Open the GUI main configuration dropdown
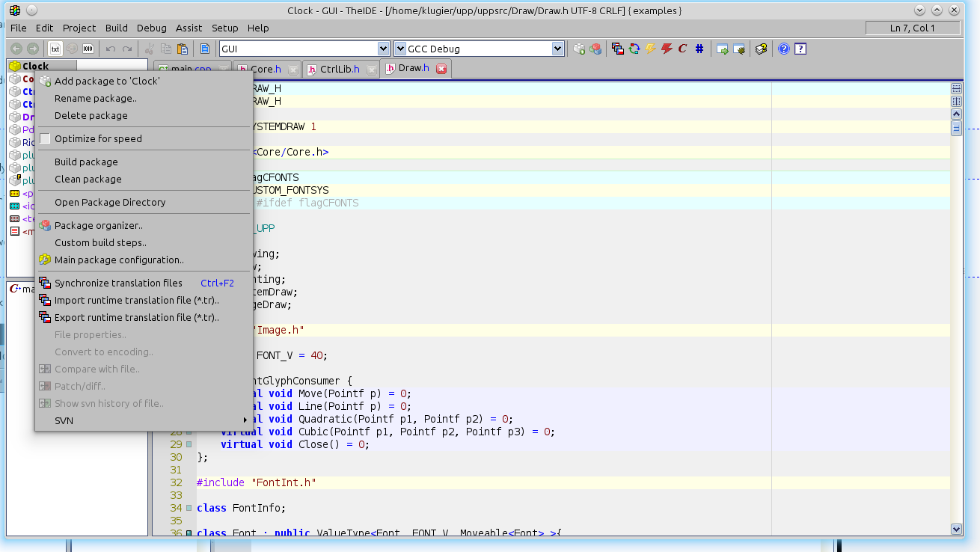This screenshot has width=980, height=552. pyautogui.click(x=383, y=49)
